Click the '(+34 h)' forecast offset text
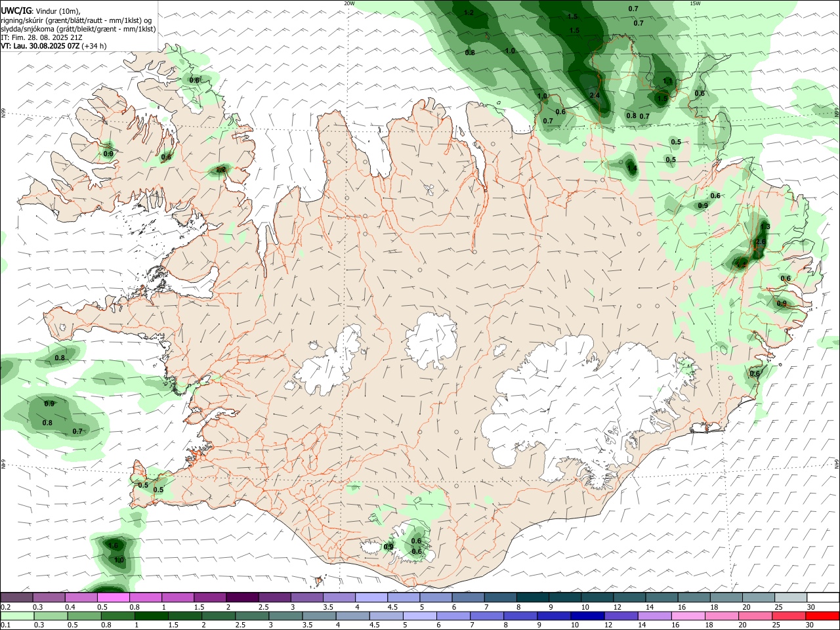This screenshot has height=630, width=840. point(94,46)
